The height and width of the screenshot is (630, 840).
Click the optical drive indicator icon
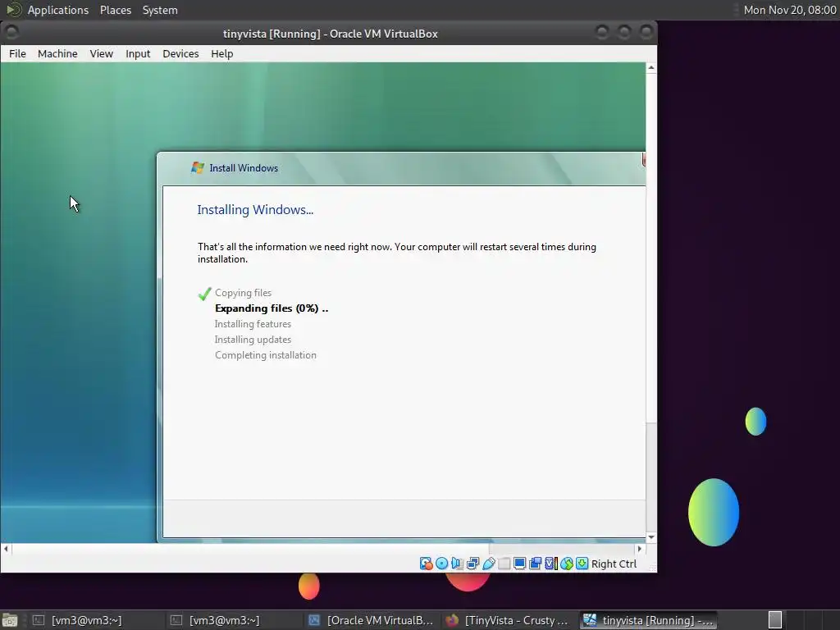tap(441, 564)
